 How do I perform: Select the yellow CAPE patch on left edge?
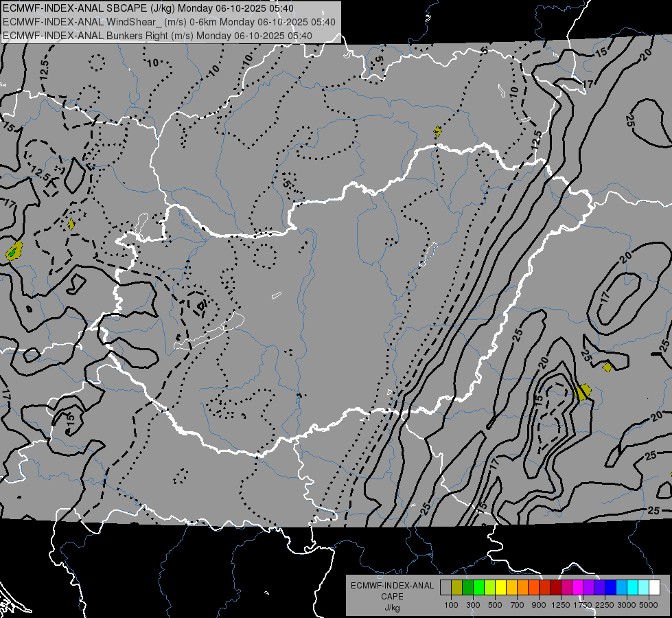[x=14, y=251]
